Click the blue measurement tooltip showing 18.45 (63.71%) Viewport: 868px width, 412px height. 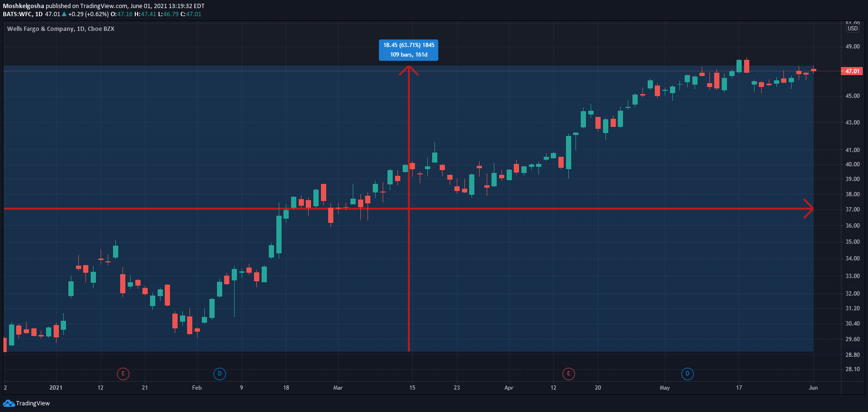pos(408,50)
